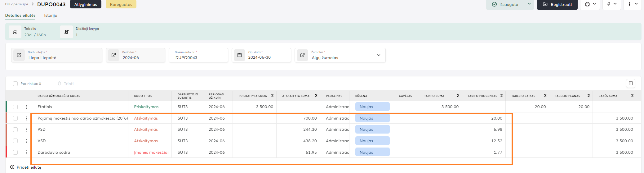This screenshot has height=173, width=644.
Task: Click the calendar icon beside Op. data
Action: [x=239, y=55]
